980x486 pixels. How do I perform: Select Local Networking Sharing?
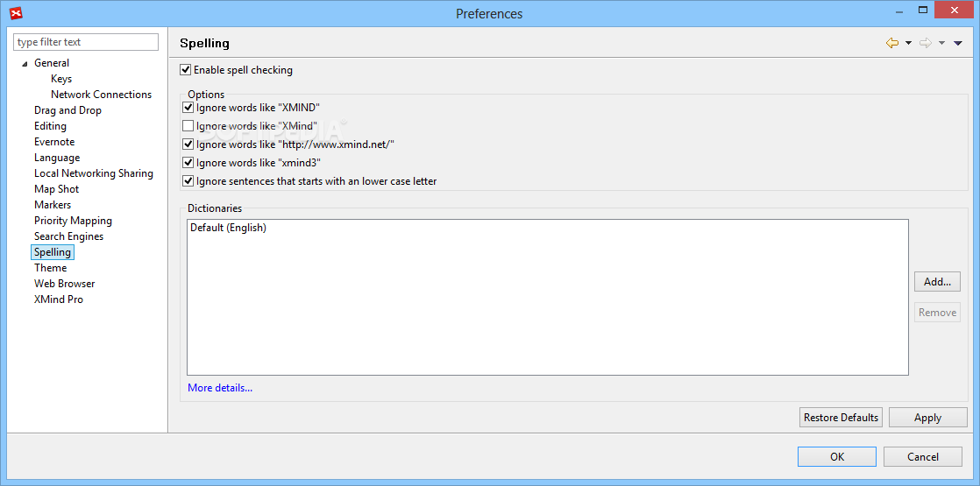[x=94, y=173]
